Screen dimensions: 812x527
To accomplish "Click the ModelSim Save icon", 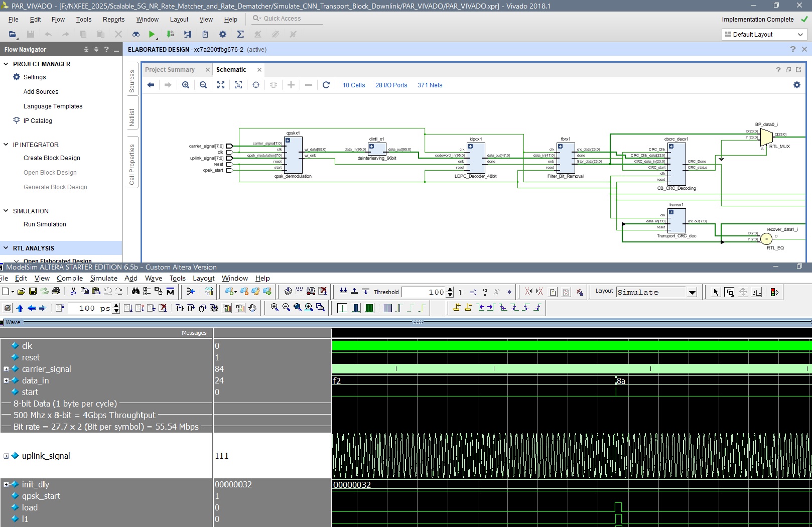I will (x=33, y=291).
